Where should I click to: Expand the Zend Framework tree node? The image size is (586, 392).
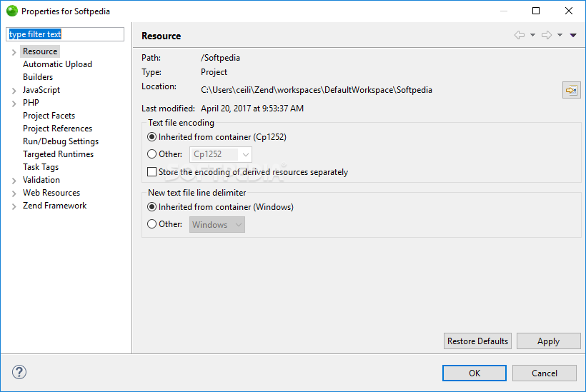click(x=14, y=206)
